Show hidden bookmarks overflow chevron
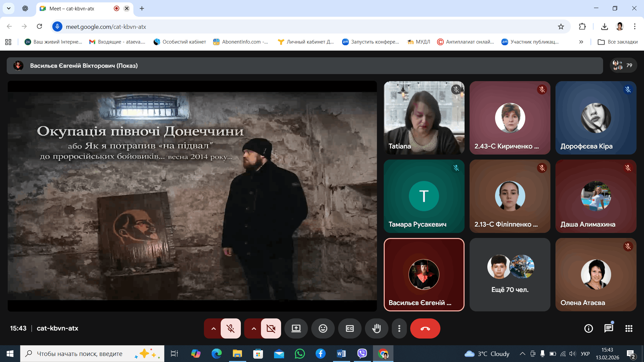The width and height of the screenshot is (644, 362). pos(581,42)
